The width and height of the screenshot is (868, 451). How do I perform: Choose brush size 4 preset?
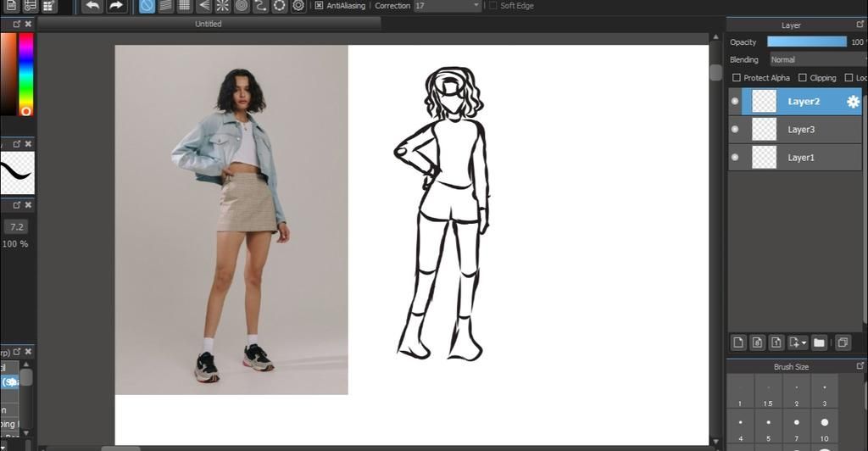pos(740,426)
